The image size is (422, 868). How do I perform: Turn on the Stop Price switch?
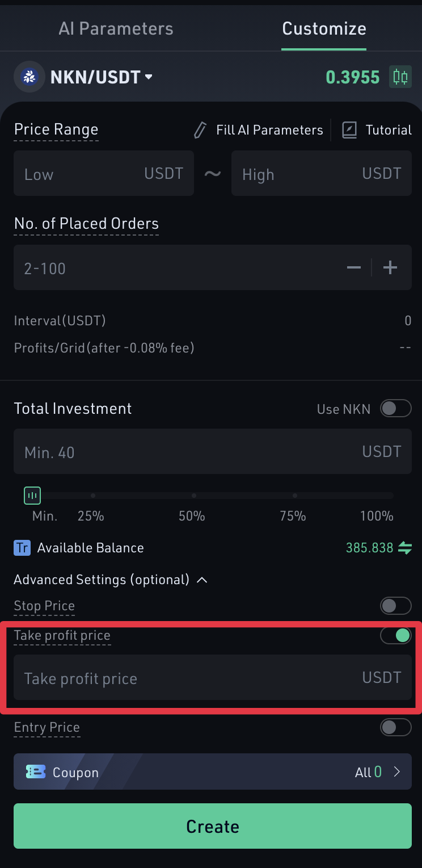(395, 606)
